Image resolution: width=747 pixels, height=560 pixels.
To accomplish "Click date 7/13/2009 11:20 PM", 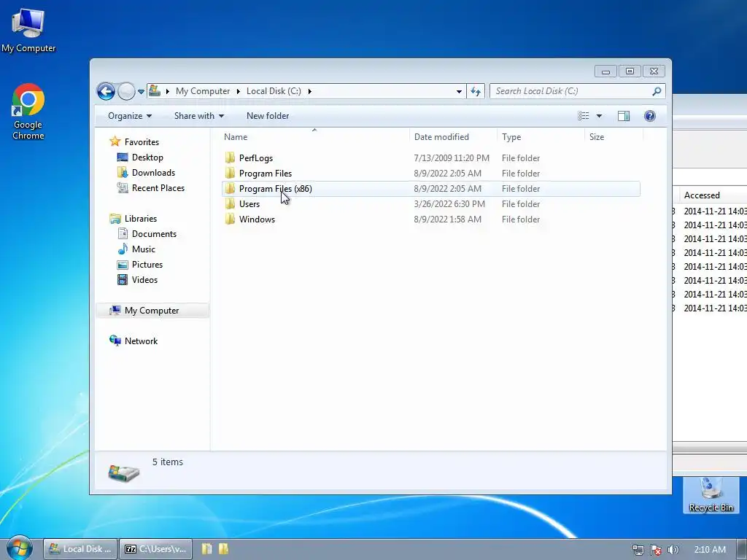I will click(451, 158).
